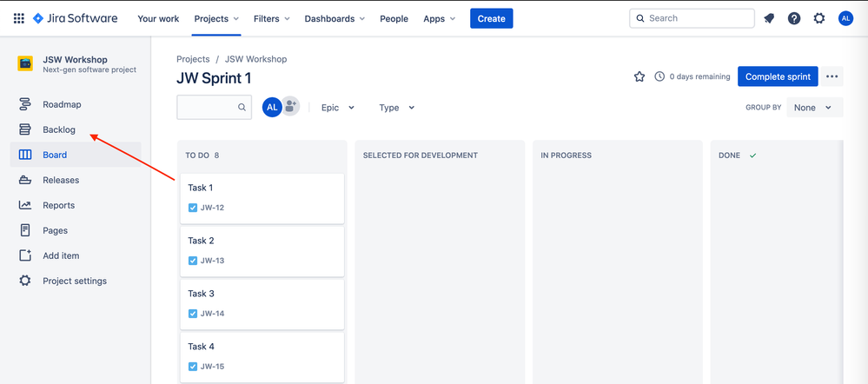Click the Project settings gear icon
The height and width of the screenshot is (384, 868).
tap(25, 281)
